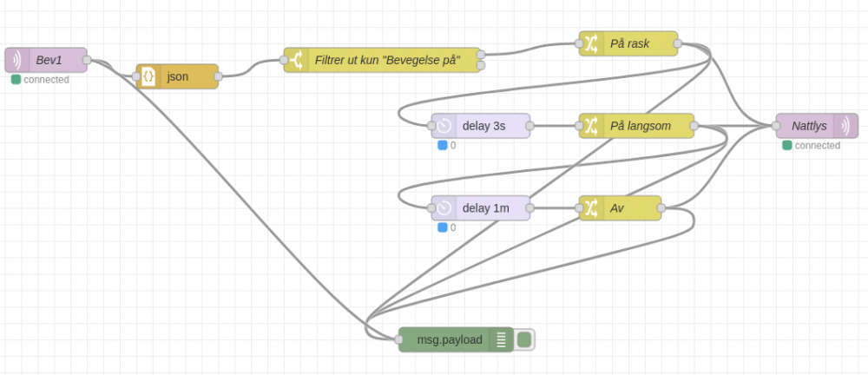Viewport: 868px width, 375px height.
Task: Click the json node curly braces icon
Action: point(148,76)
